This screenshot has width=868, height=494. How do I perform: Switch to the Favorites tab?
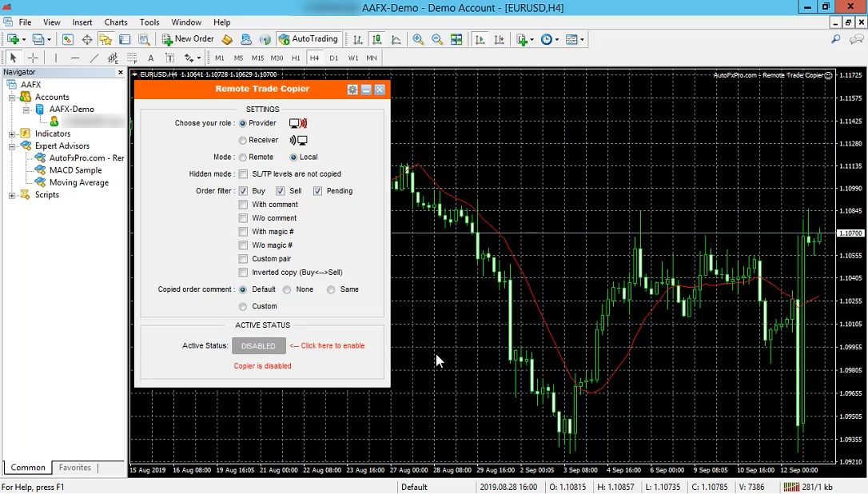click(75, 468)
